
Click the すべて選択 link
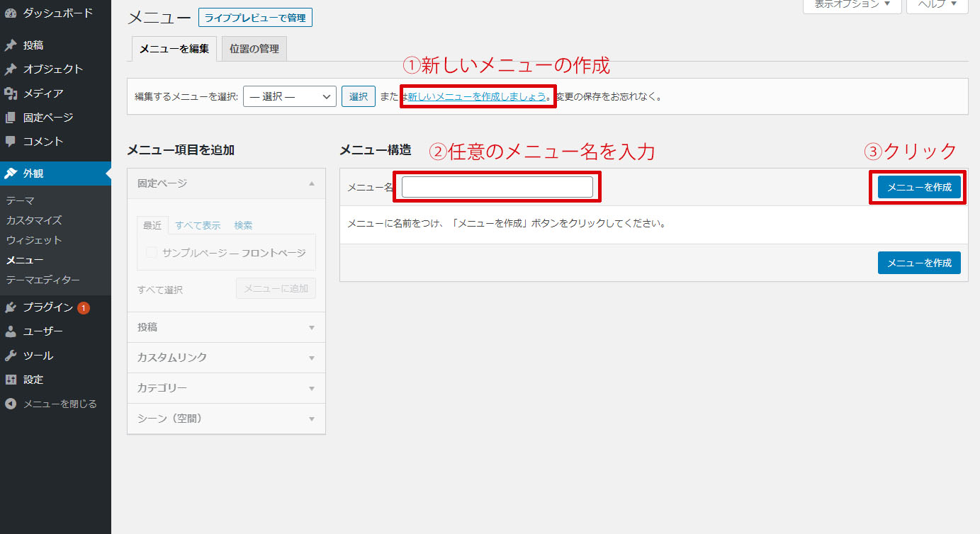click(160, 290)
